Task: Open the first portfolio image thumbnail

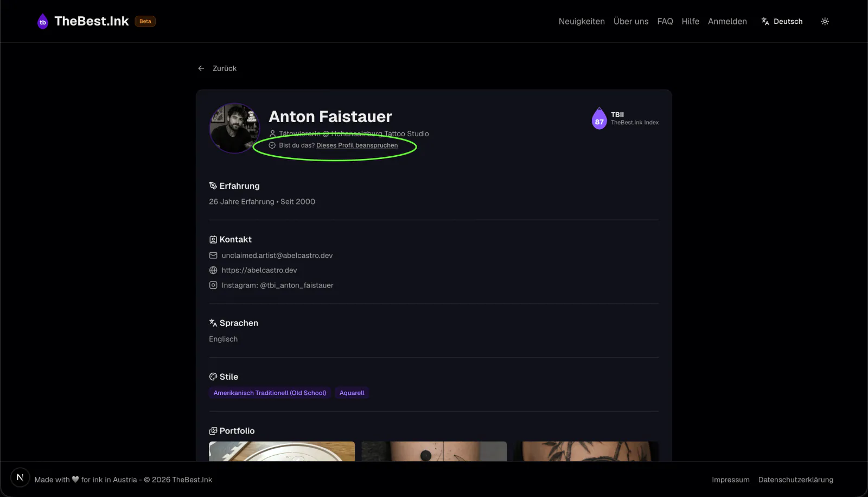Action: (x=282, y=451)
